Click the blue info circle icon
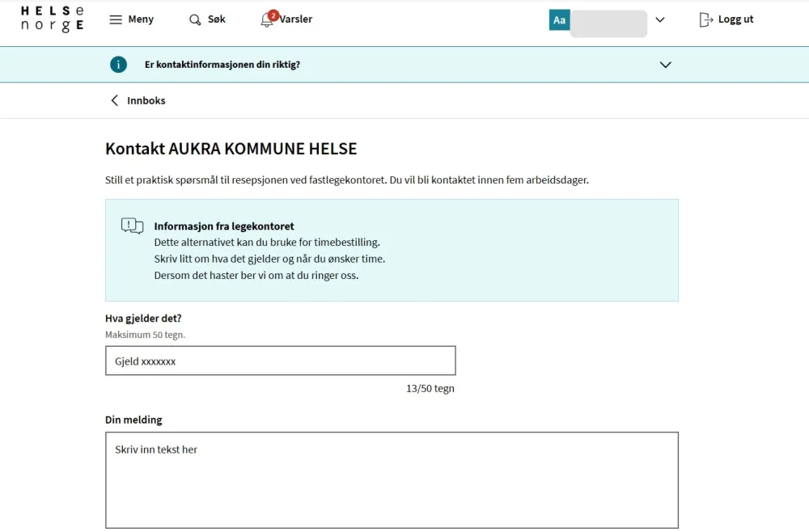The width and height of the screenshot is (809, 532). coord(119,65)
